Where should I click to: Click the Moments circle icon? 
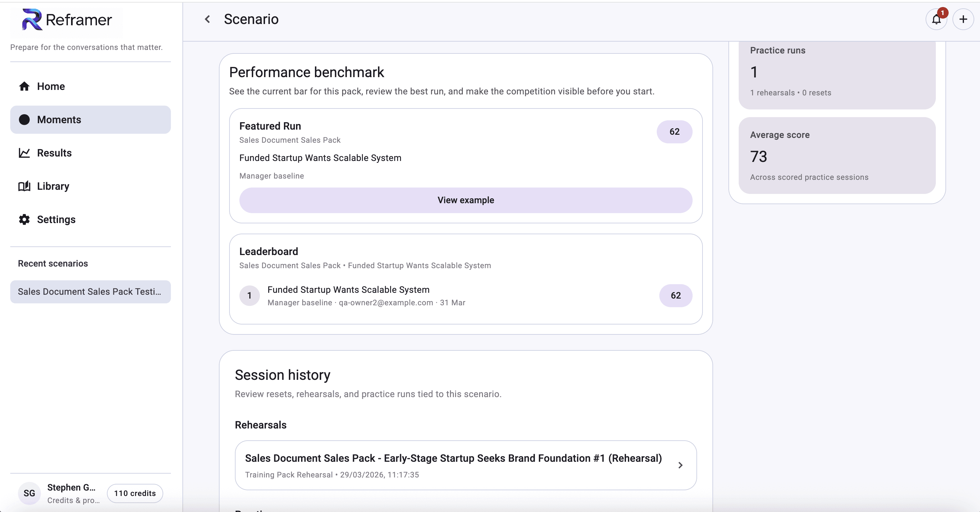click(24, 120)
